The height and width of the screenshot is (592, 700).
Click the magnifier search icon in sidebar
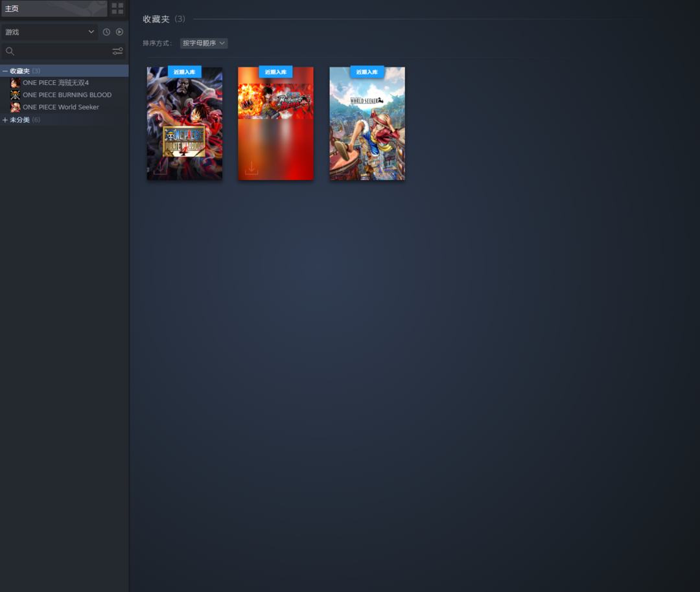(x=10, y=51)
